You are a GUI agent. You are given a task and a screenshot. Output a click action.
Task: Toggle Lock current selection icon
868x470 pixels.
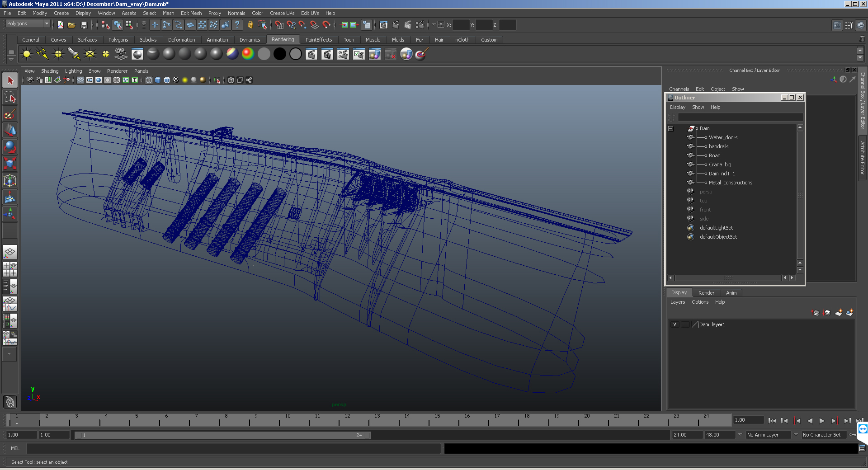click(x=250, y=25)
